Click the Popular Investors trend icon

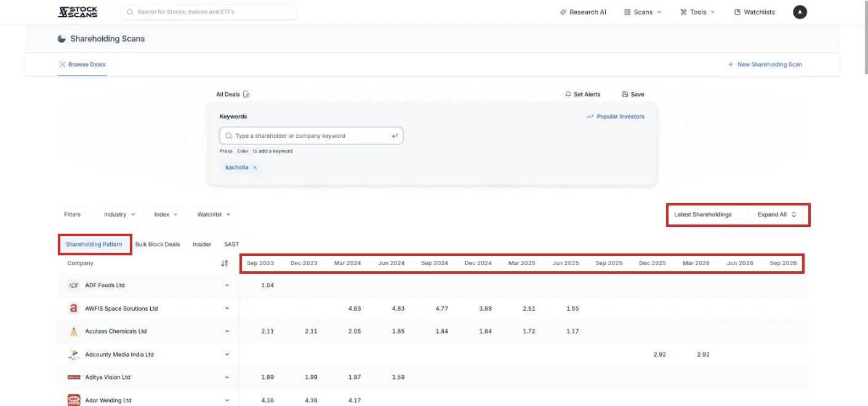(x=590, y=116)
